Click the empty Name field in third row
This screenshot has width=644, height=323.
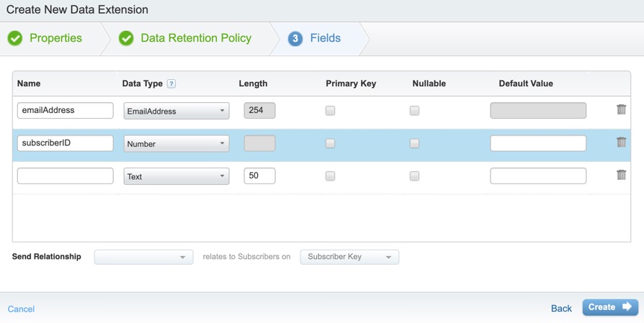point(66,176)
